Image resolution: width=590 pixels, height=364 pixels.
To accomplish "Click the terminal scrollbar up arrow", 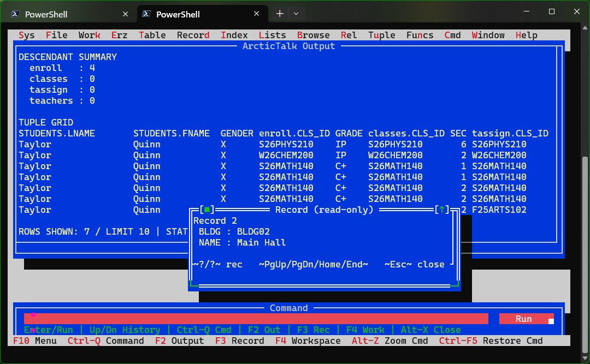I will coord(585,28).
